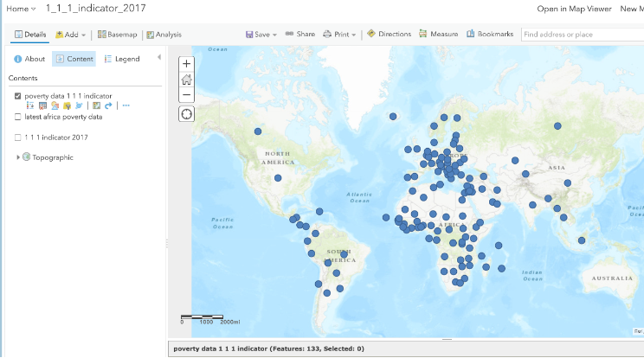Viewport: 644px width, 358px height.
Task: Expand the Topographic basemap entry
Action: pos(17,157)
